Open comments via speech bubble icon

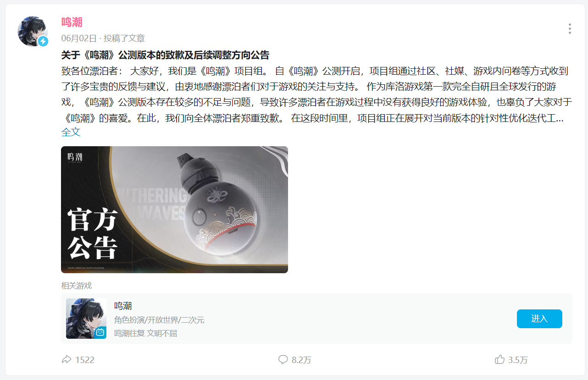pos(283,359)
